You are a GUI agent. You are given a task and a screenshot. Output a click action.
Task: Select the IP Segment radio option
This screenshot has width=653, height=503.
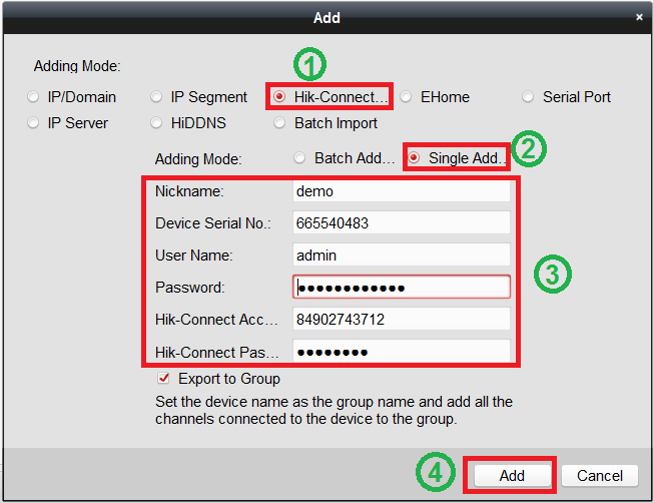pyautogui.click(x=157, y=97)
